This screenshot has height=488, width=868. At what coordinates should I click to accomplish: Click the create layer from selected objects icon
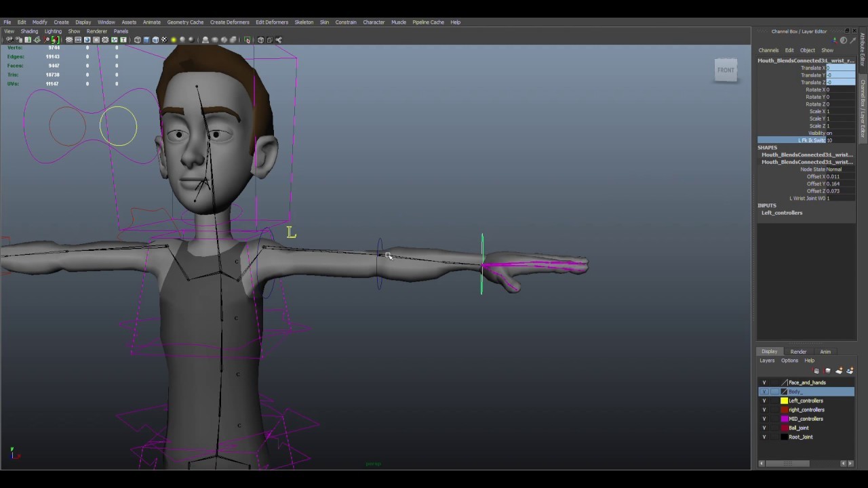pos(850,371)
